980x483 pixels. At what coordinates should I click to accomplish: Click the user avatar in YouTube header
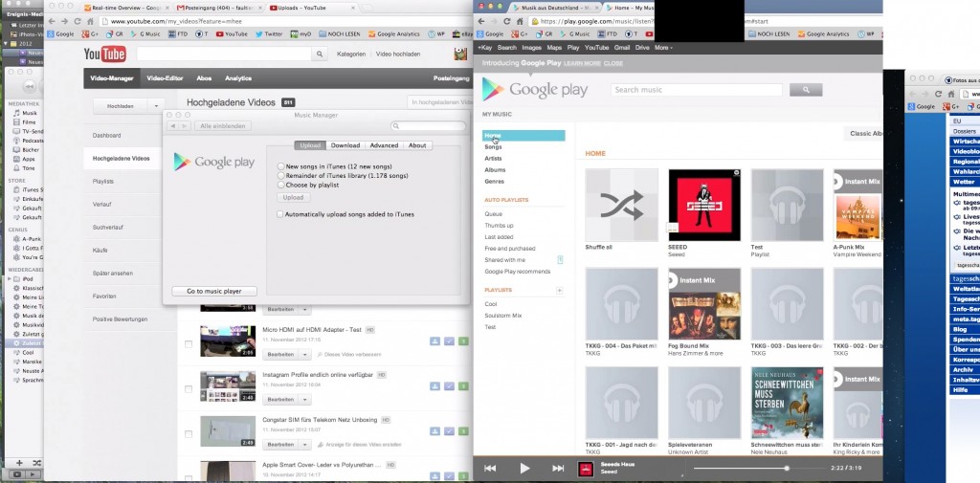click(460, 55)
